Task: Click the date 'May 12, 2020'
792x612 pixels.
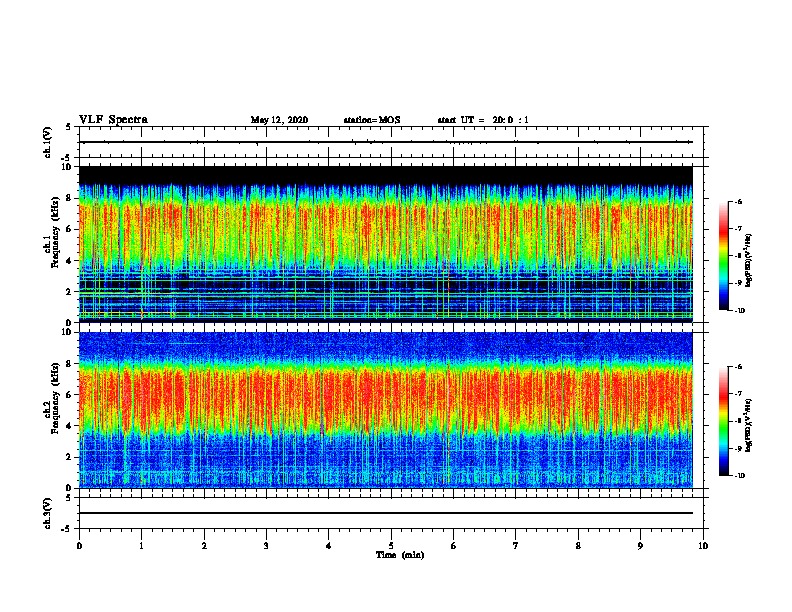Action: tap(279, 120)
